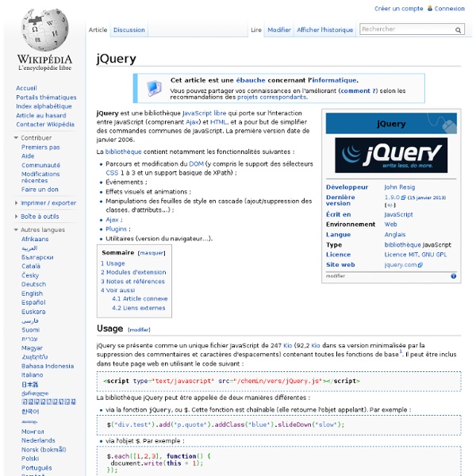Open Modifications récentes link
This screenshot has width=476, height=476.
click(40, 177)
